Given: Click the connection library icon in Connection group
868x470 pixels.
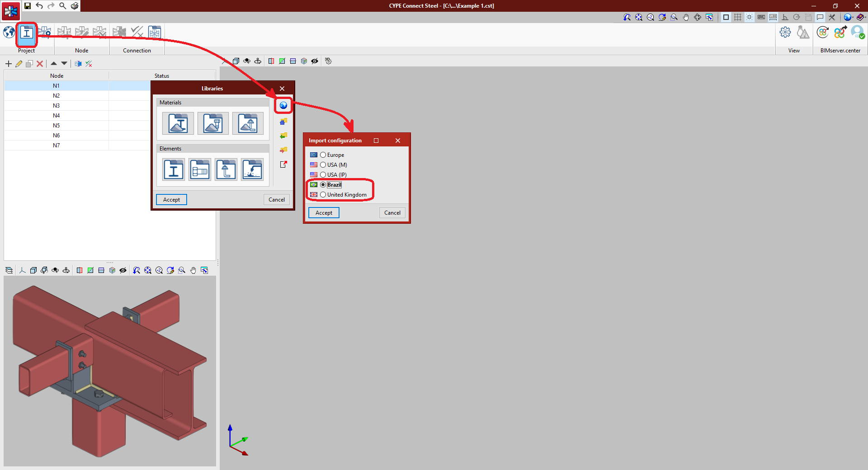Looking at the screenshot, I should coord(155,32).
